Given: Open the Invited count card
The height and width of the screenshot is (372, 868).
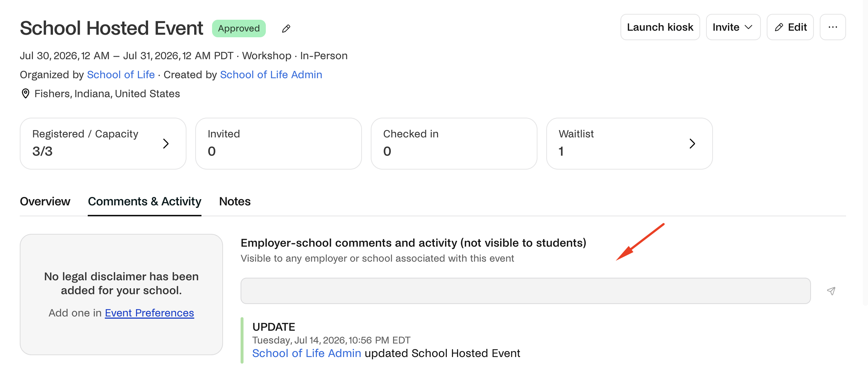Looking at the screenshot, I should pyautogui.click(x=278, y=144).
